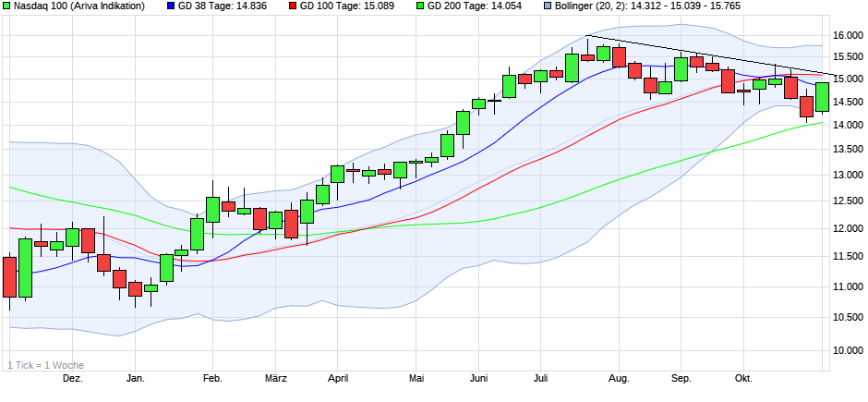Click the blue GD 38 Tage legend swatch
Image resolution: width=868 pixels, height=402 pixels.
click(x=171, y=6)
